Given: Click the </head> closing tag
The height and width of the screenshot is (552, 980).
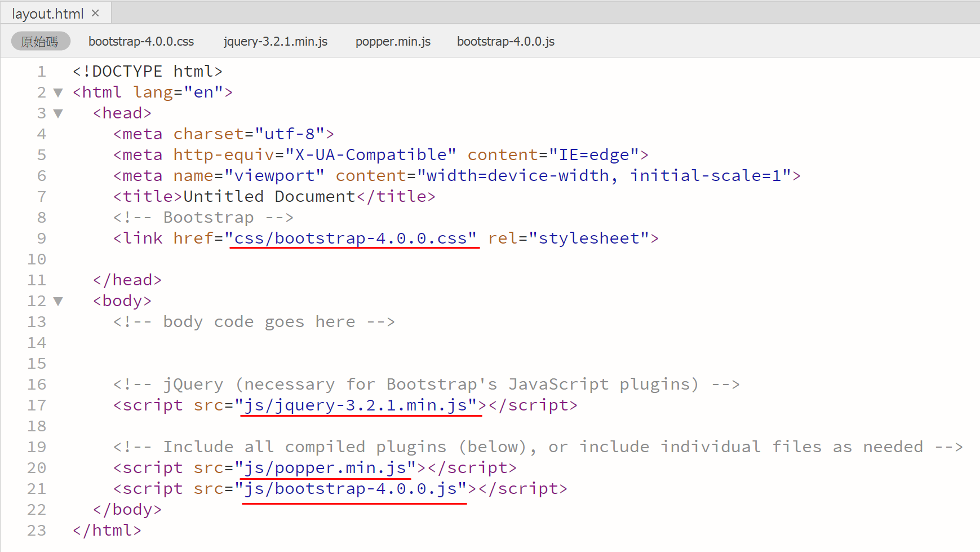Looking at the screenshot, I should click(127, 280).
